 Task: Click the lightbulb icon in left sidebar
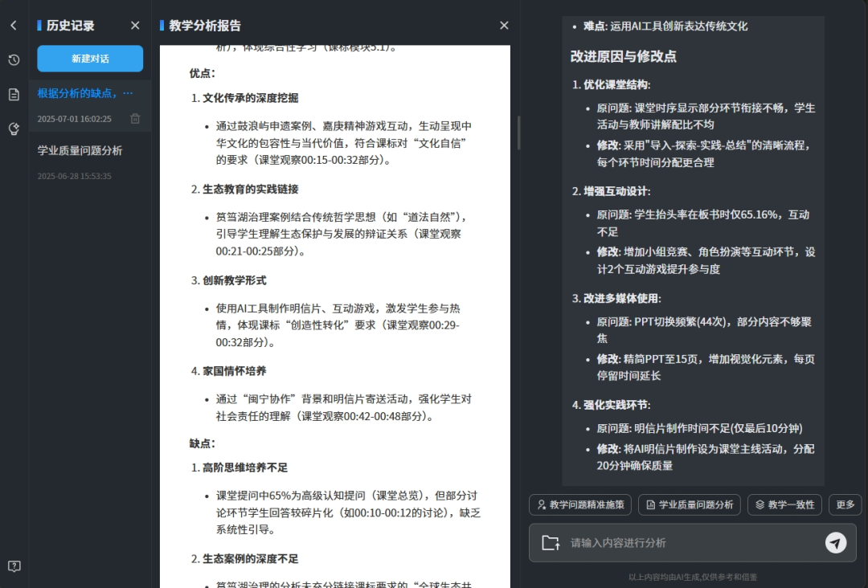(x=12, y=127)
